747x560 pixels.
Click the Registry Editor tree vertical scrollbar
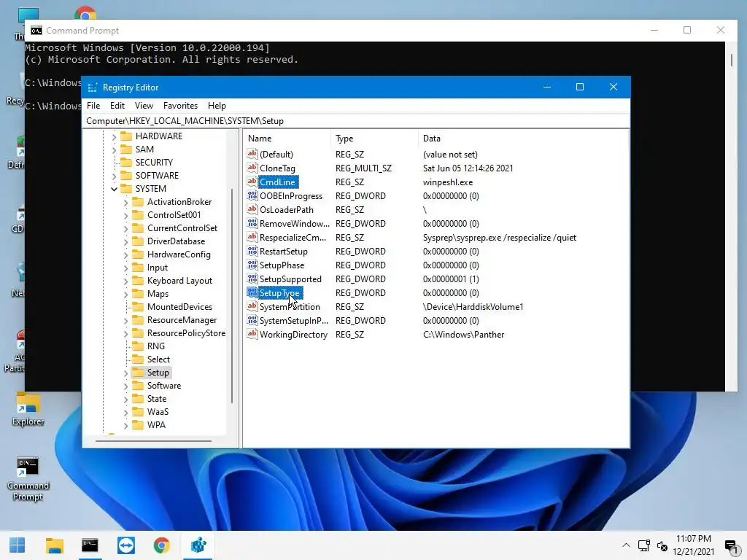click(x=232, y=295)
